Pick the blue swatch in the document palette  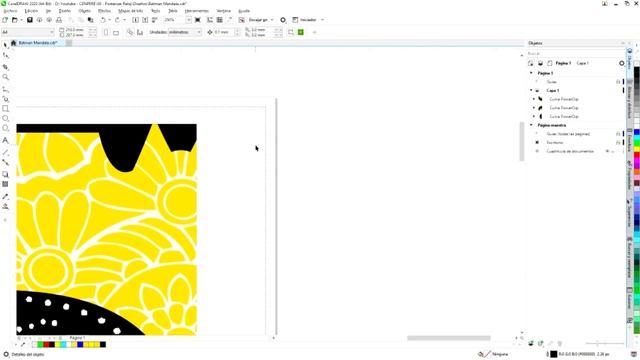tap(80, 344)
